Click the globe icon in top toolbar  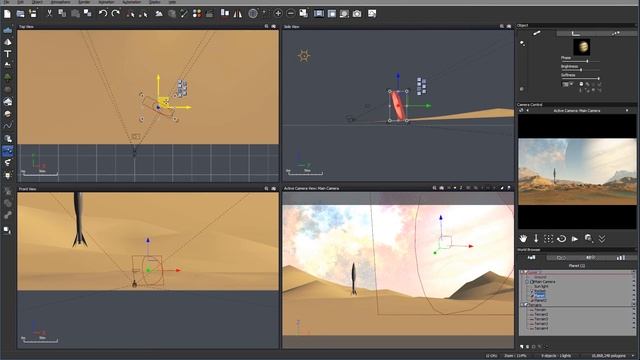(253, 13)
